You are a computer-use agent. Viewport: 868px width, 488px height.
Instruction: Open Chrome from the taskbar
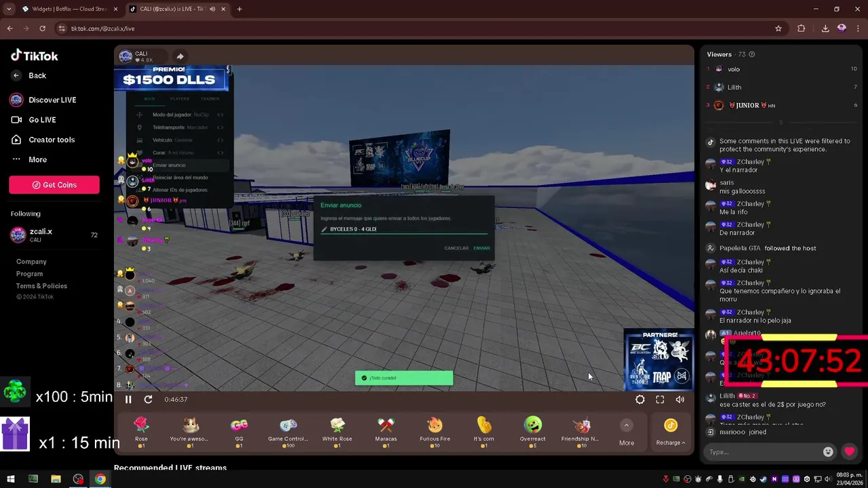[100, 479]
